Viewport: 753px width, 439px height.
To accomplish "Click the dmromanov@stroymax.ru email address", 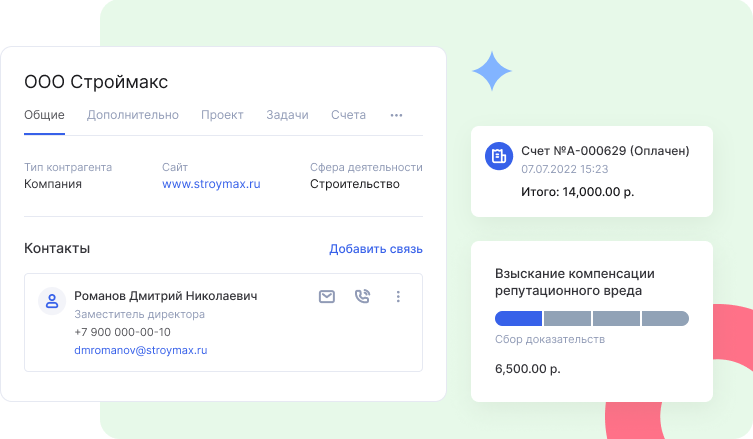I will [140, 351].
